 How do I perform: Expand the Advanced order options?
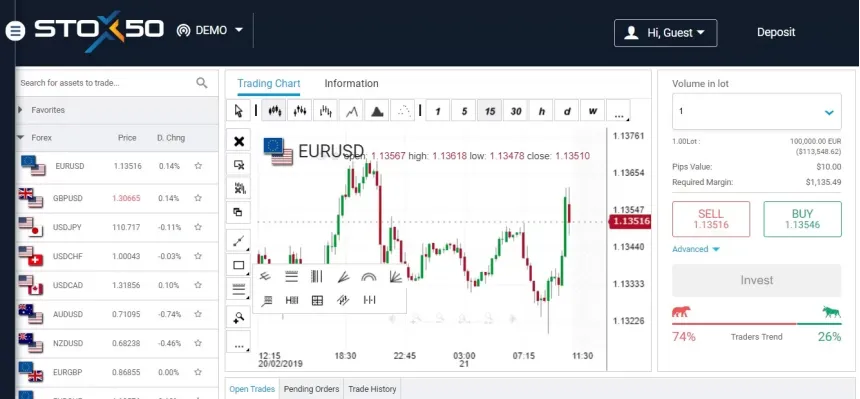coord(695,249)
